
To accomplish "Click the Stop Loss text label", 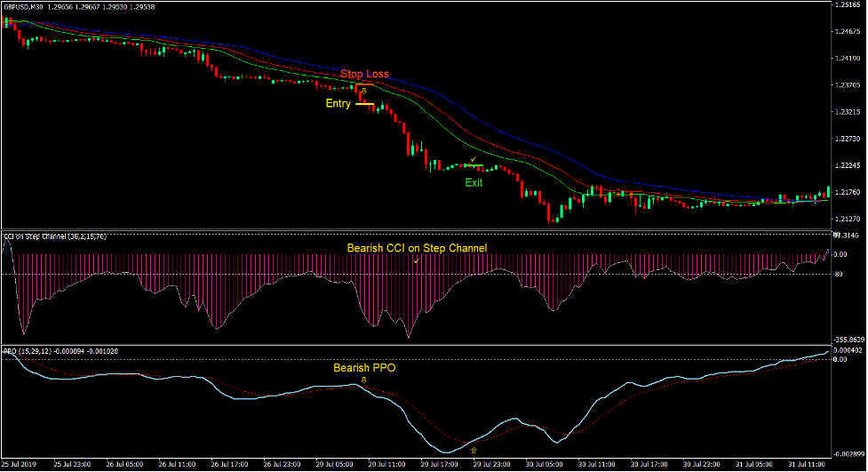I will tap(364, 74).
